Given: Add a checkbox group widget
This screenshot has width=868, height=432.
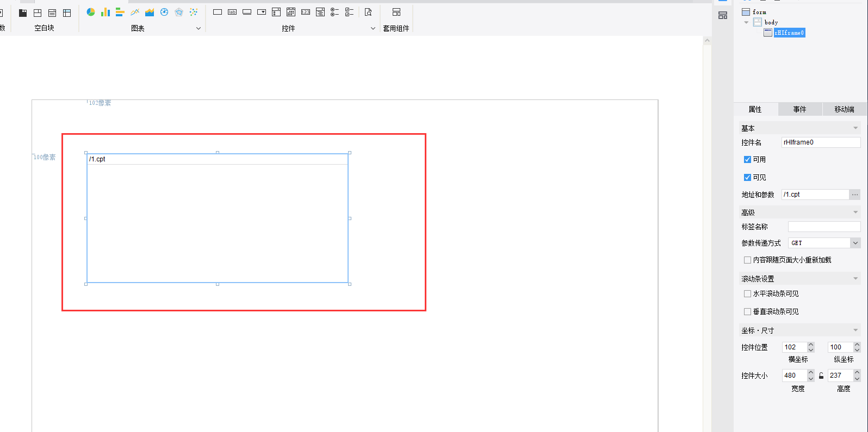Looking at the screenshot, I should [x=350, y=12].
